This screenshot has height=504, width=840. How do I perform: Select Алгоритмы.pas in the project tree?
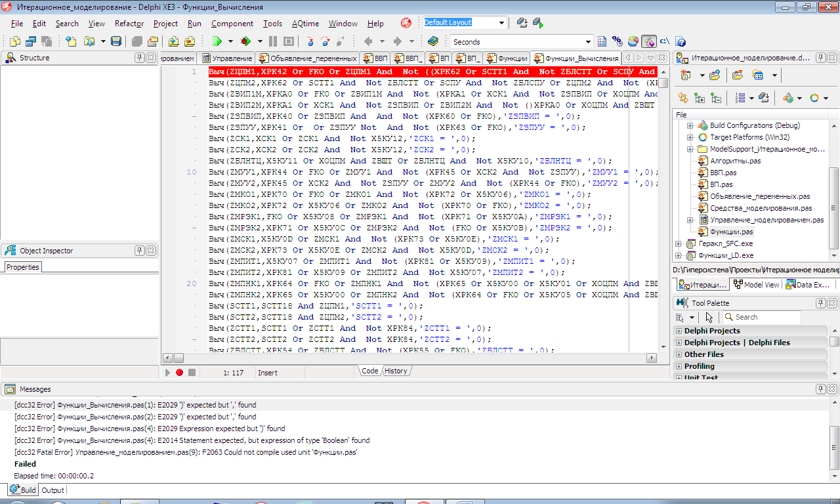(735, 161)
